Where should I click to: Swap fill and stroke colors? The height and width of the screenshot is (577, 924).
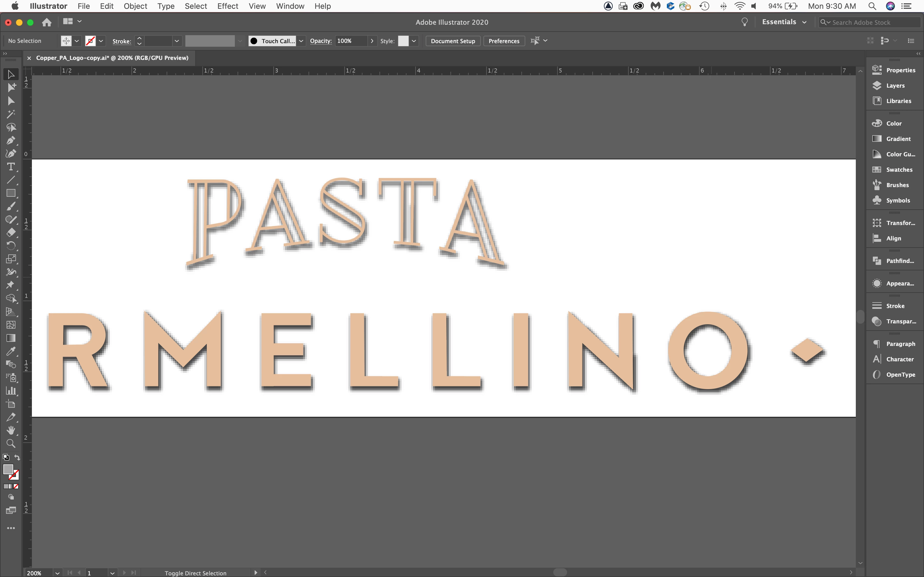coord(17,457)
